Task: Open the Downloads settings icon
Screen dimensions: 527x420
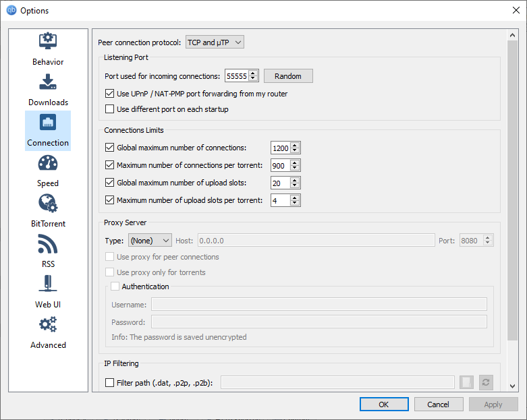Action: coord(48,82)
